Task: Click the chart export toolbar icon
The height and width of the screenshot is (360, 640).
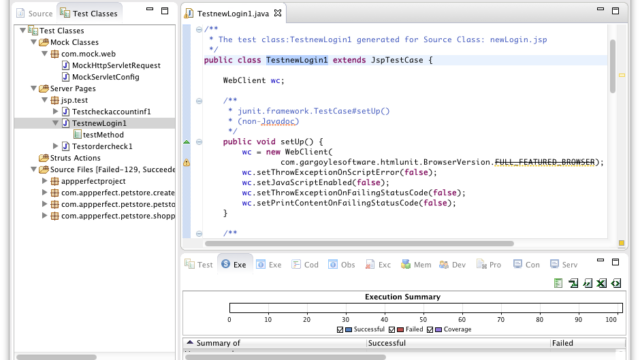Action: [587, 283]
